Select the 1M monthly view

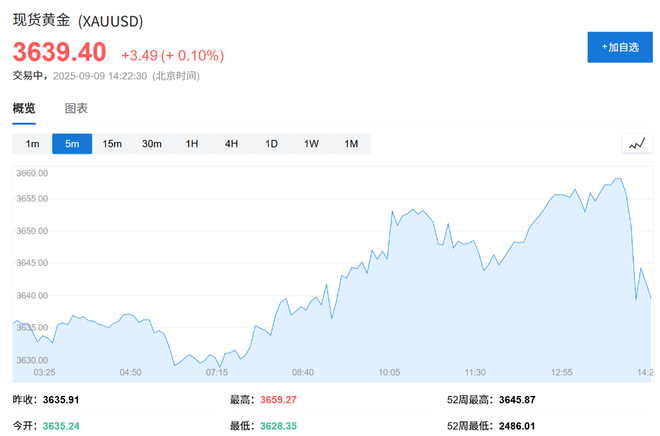(351, 144)
